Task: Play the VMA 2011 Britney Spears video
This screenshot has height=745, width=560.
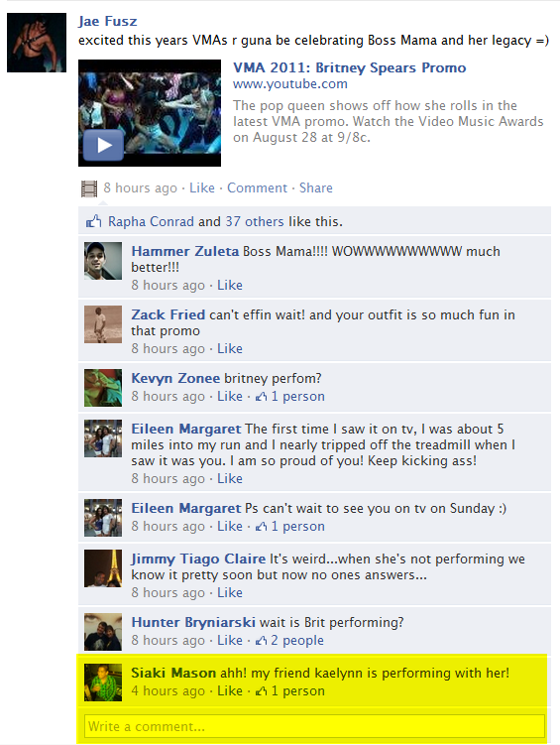Action: pyautogui.click(x=103, y=145)
